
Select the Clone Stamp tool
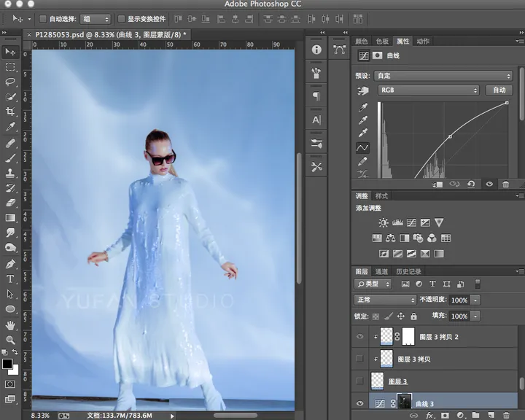10,173
